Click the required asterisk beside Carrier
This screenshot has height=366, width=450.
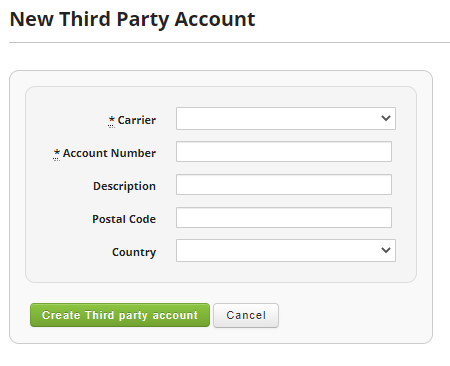[111, 121]
